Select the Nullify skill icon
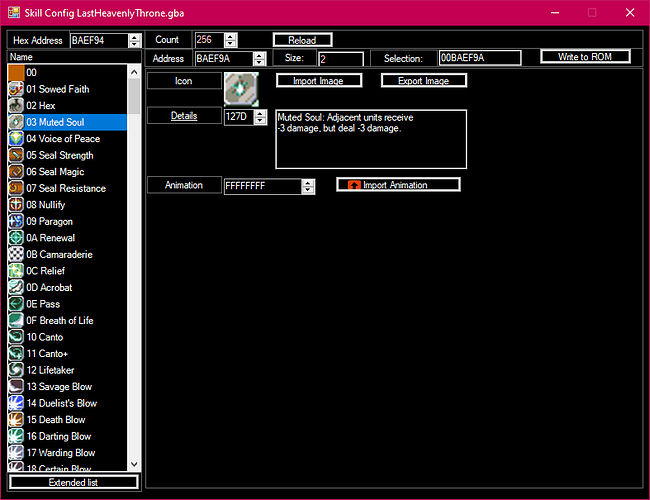Viewport: 650px width, 500px height. point(16,204)
